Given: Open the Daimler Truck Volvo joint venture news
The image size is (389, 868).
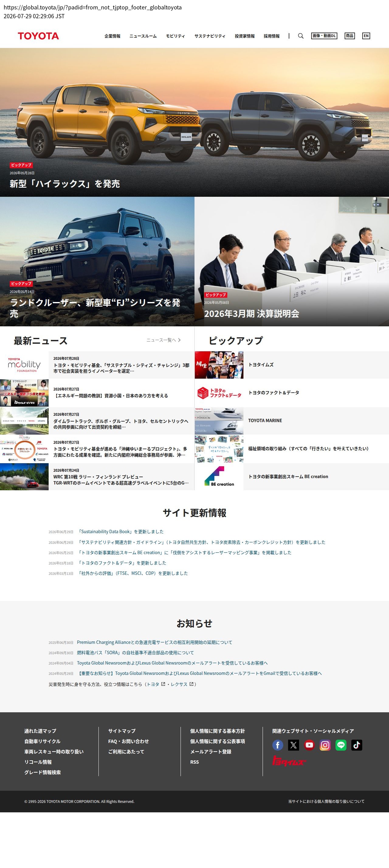Looking at the screenshot, I should (97, 421).
